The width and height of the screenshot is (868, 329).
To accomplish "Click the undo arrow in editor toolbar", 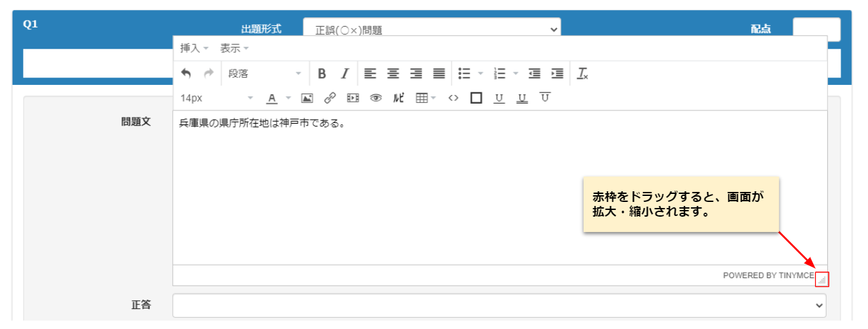I will coord(186,74).
